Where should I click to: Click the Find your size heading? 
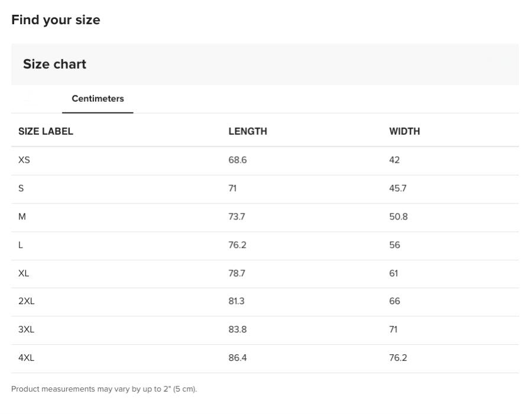point(56,20)
